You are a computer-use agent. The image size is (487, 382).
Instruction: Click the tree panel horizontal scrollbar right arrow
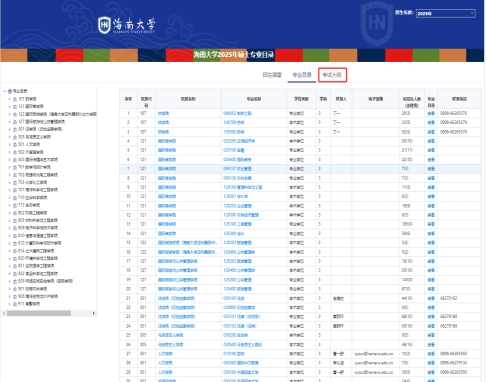94,313
